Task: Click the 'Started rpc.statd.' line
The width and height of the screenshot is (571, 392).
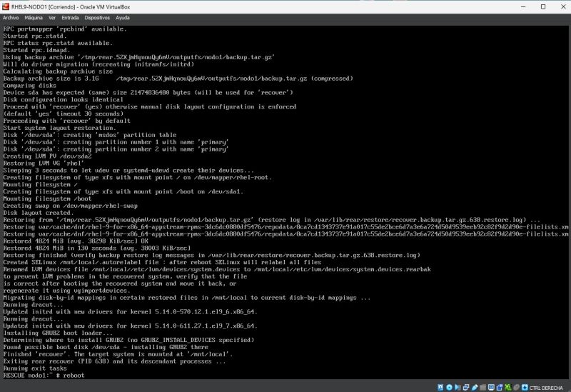Action: pyautogui.click(x=35, y=36)
